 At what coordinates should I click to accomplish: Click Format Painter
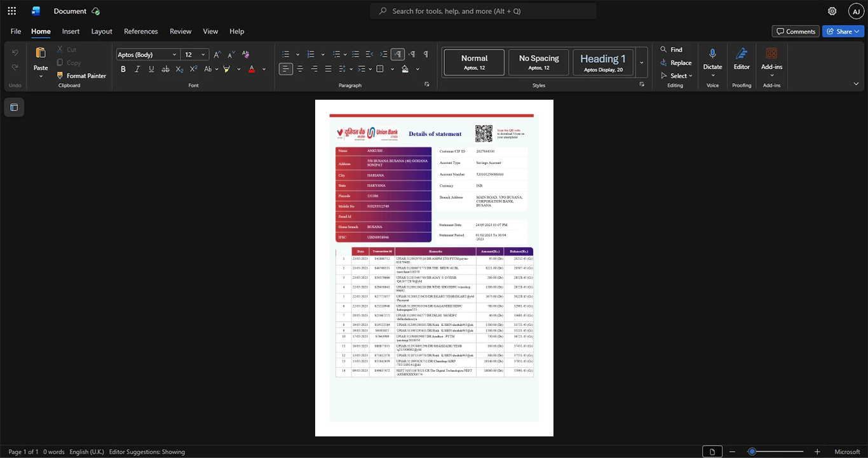81,76
